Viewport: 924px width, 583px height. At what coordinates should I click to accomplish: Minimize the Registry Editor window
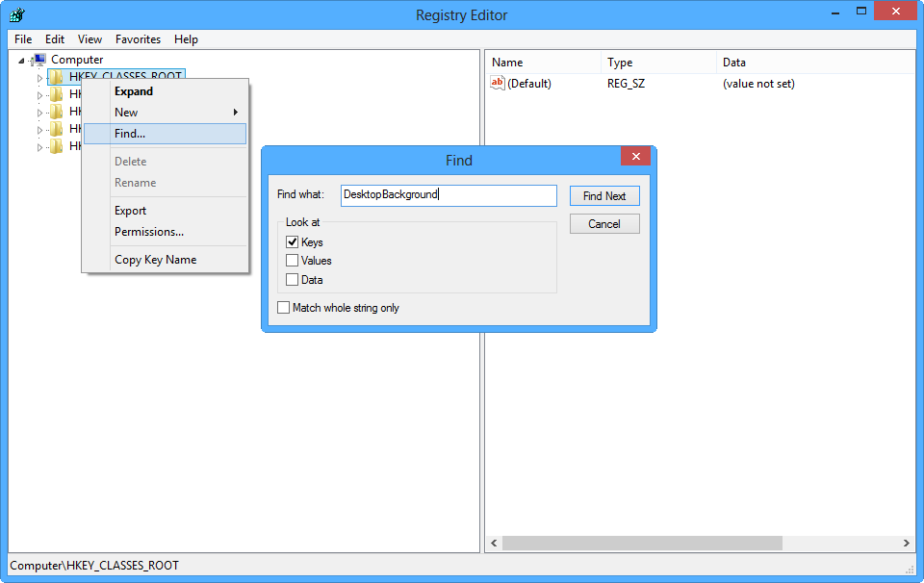[x=835, y=12]
